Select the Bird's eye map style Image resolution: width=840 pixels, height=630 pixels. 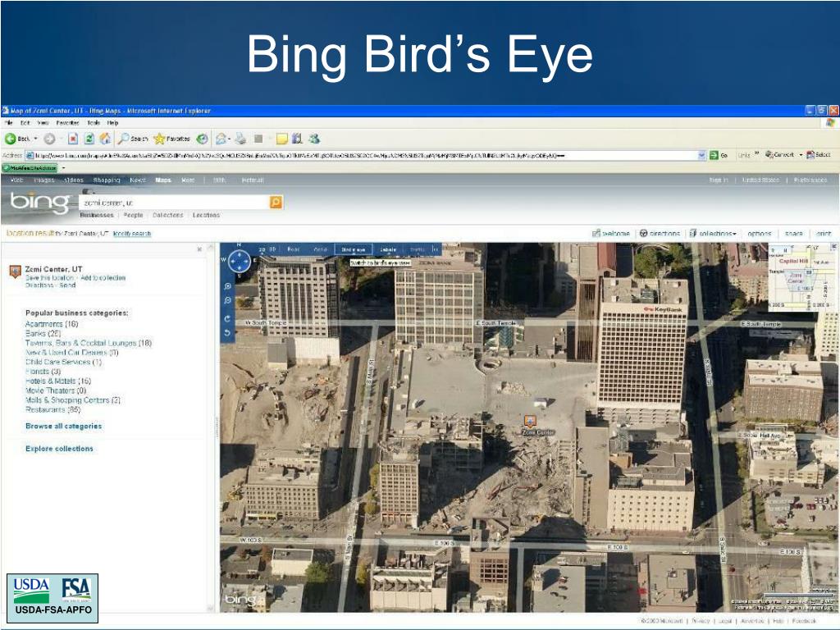coord(354,249)
